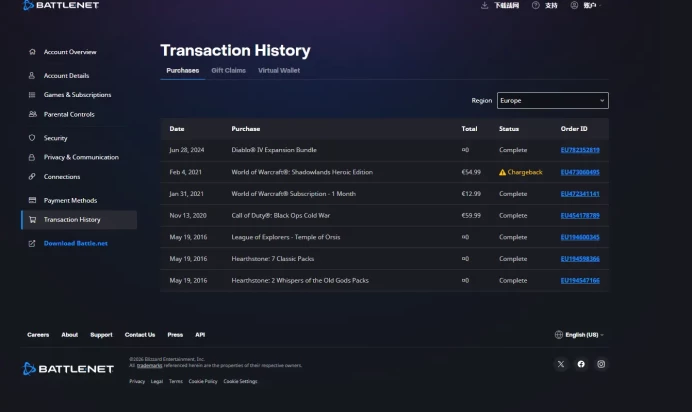
Task: Open the About footer link
Action: tap(70, 335)
